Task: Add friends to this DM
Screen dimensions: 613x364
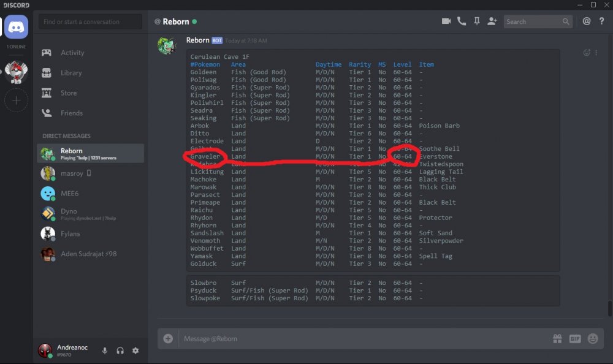Action: 492,21
